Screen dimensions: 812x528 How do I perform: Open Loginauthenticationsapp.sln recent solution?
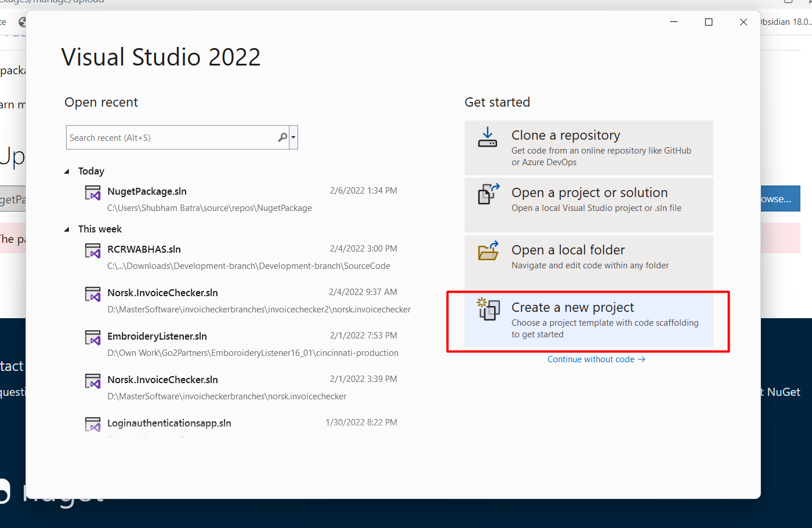coord(241,426)
